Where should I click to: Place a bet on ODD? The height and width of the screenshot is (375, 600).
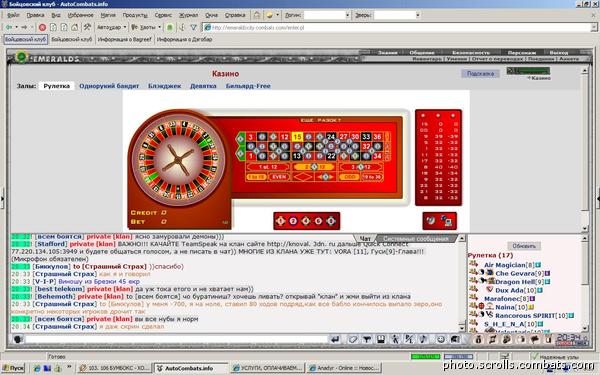pyautogui.click(x=349, y=176)
